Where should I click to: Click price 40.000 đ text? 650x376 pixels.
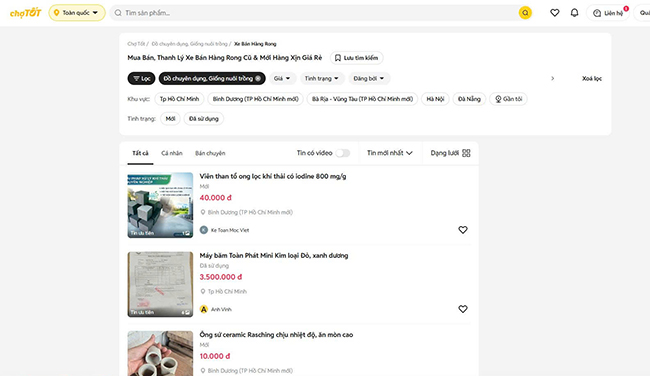coord(216,198)
